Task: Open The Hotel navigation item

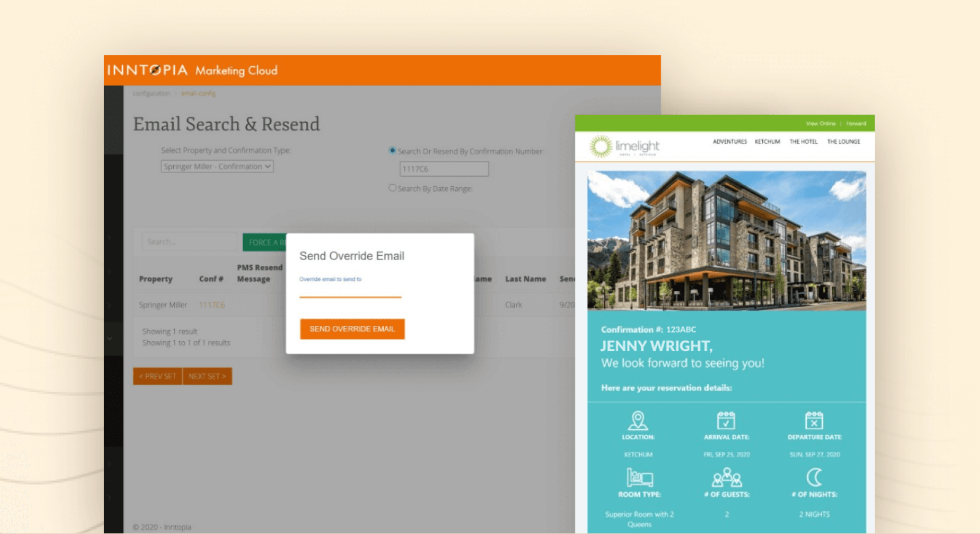Action: coord(803,142)
